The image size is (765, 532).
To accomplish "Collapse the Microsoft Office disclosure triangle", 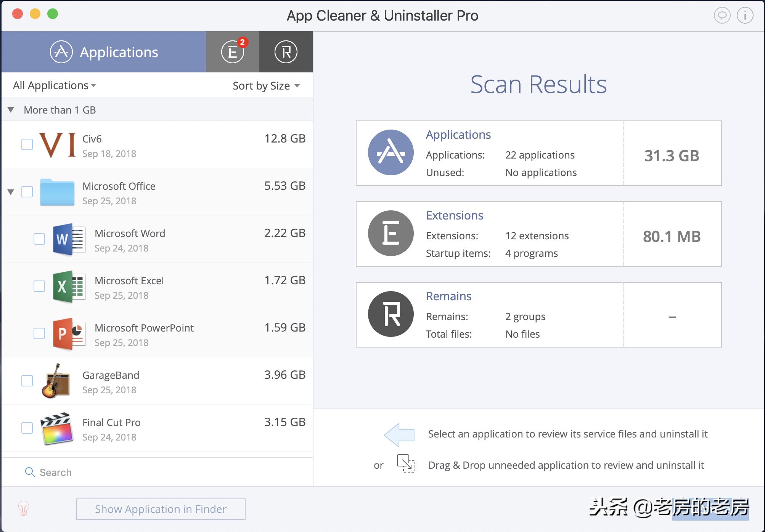I will click(10, 192).
